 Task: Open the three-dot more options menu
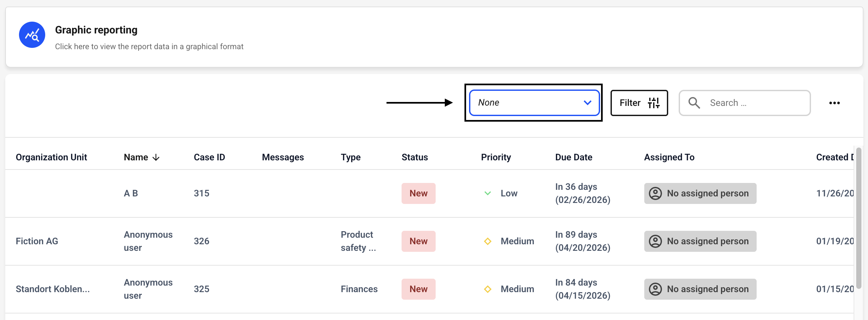(x=834, y=103)
